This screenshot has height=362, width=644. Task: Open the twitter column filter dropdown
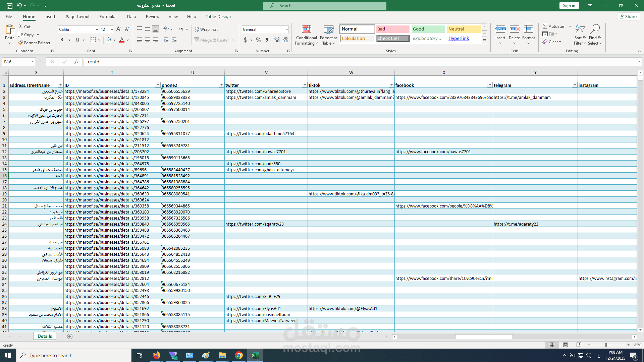pos(304,85)
